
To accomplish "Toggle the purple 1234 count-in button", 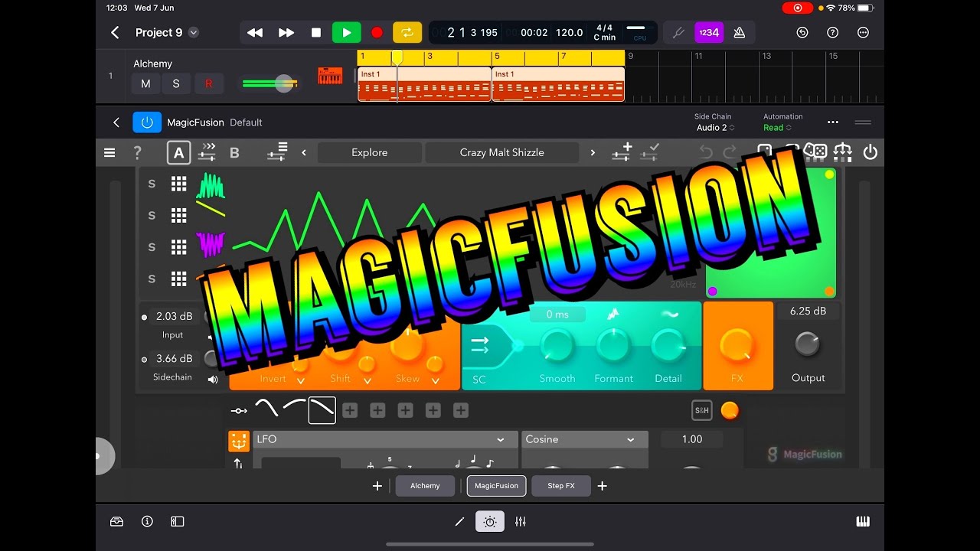I will pos(709,32).
